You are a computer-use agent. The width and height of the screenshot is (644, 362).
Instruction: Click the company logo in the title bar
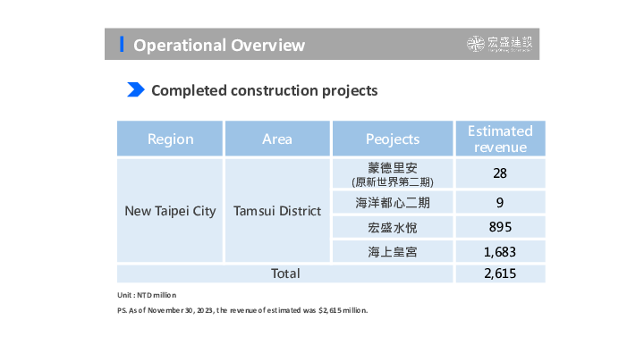click(503, 44)
